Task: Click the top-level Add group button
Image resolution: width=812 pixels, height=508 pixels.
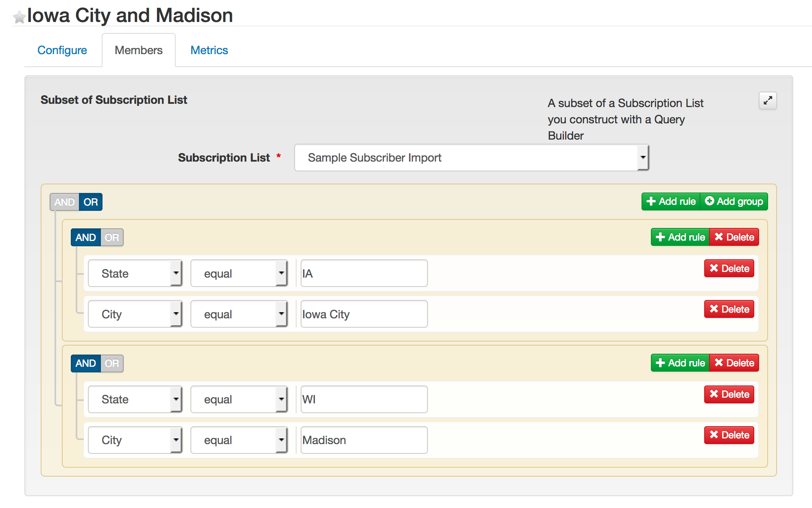Action: [734, 201]
